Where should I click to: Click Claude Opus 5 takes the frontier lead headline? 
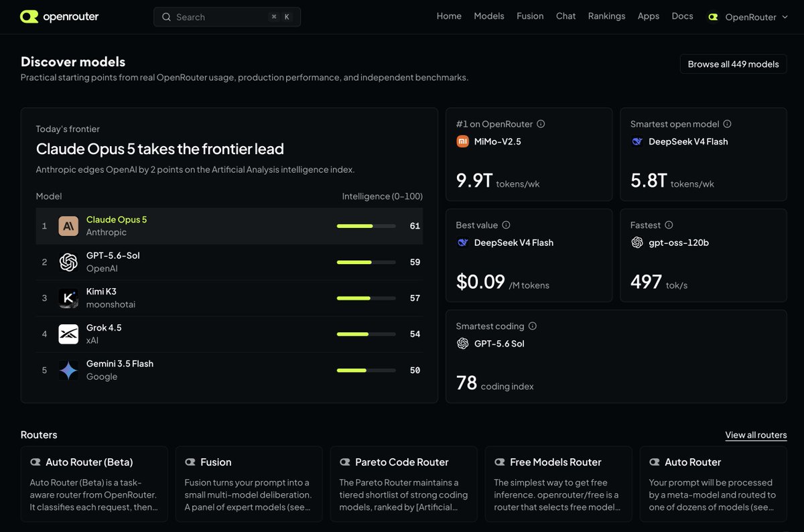point(160,149)
